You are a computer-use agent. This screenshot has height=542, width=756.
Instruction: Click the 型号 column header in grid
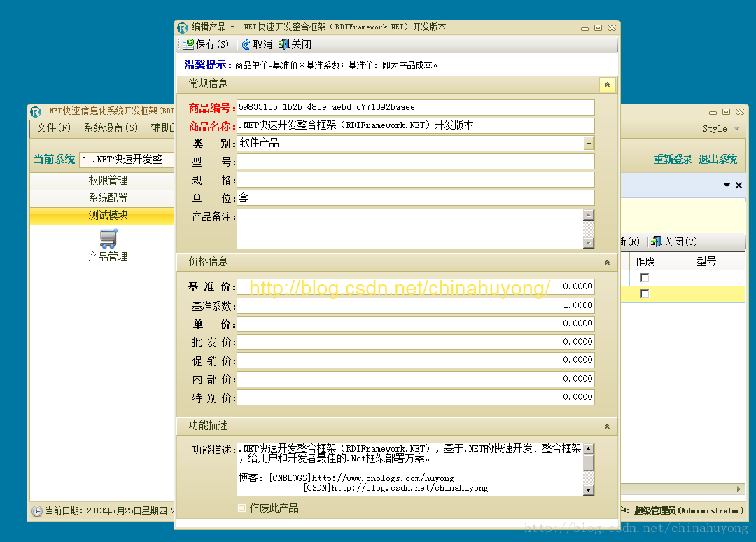(703, 262)
